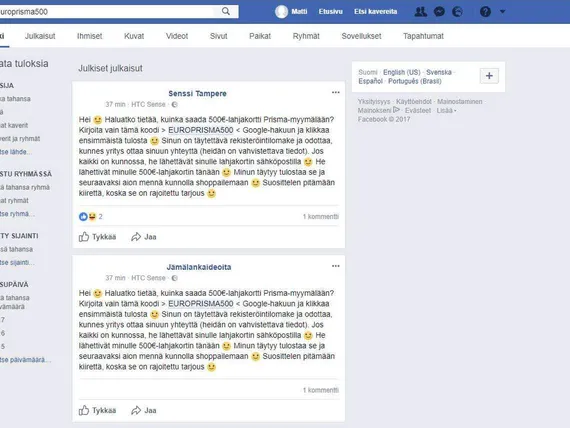Click the reaction icons on the first post
This screenshot has height=428, width=570.
tap(88, 217)
